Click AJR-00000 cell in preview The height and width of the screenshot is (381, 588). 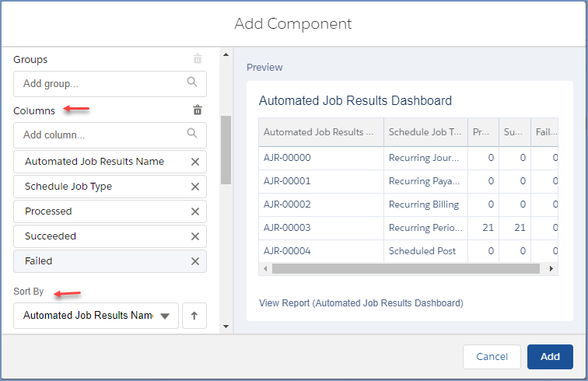[x=321, y=158]
